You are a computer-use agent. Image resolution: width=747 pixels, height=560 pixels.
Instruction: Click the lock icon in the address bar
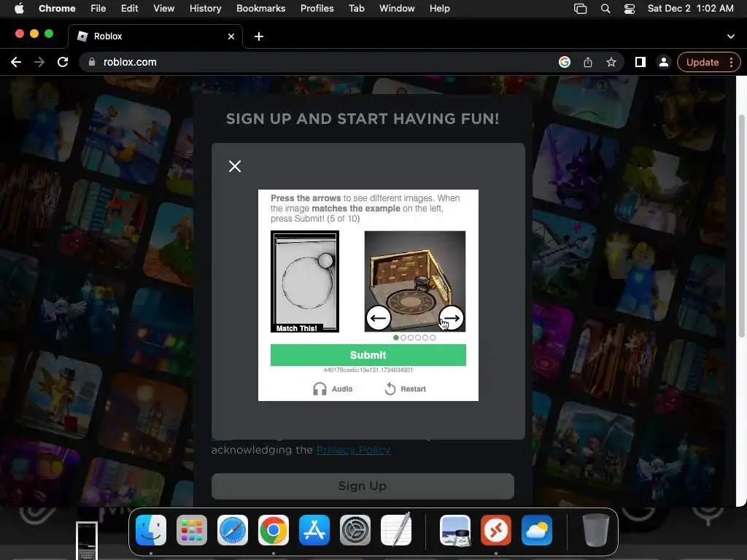click(92, 63)
